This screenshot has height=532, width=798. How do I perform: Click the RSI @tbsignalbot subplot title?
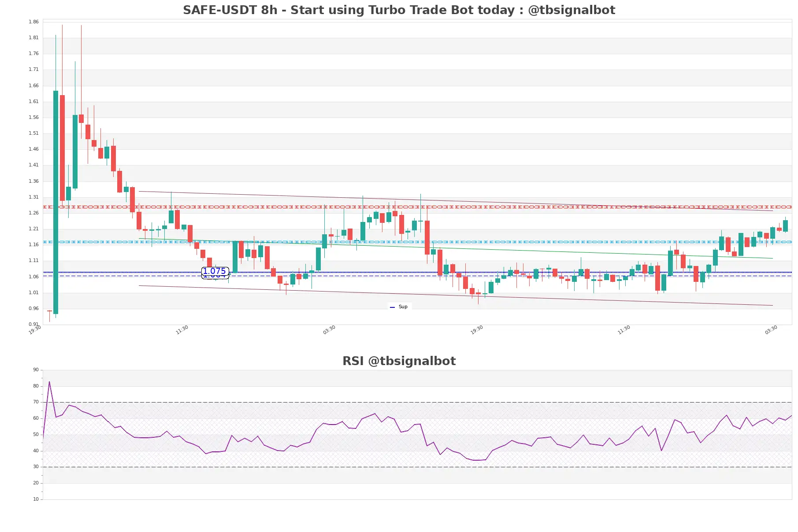tap(399, 361)
